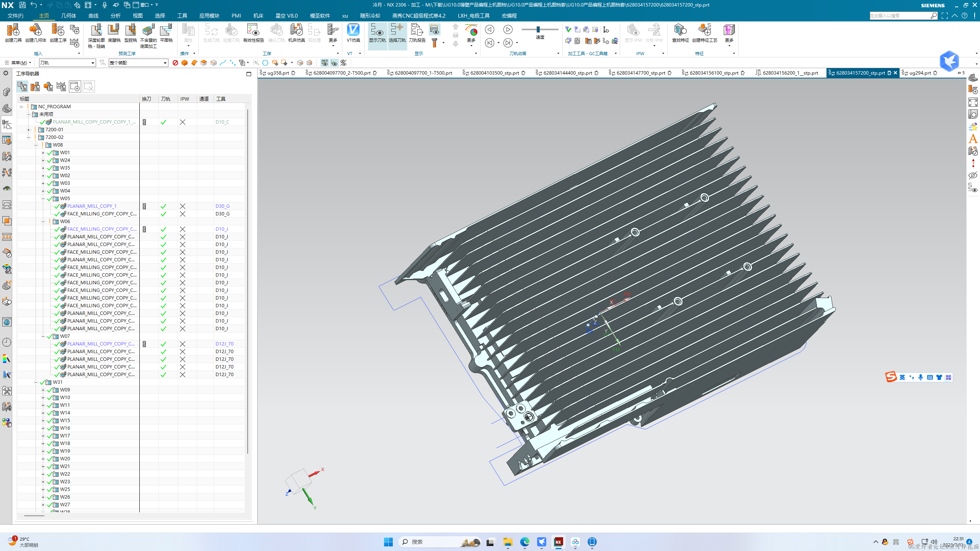Open the resource bar settings gear
This screenshot has width=980, height=551.
(6, 73)
